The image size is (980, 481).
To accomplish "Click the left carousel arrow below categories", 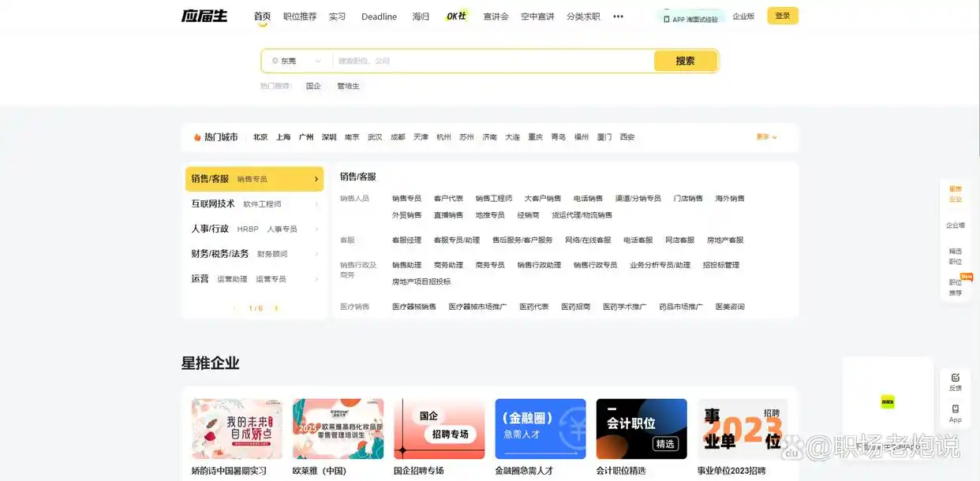I will coord(236,308).
